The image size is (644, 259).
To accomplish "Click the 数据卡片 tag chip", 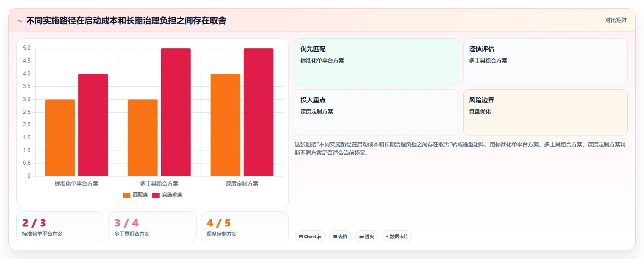I will pyautogui.click(x=397, y=236).
